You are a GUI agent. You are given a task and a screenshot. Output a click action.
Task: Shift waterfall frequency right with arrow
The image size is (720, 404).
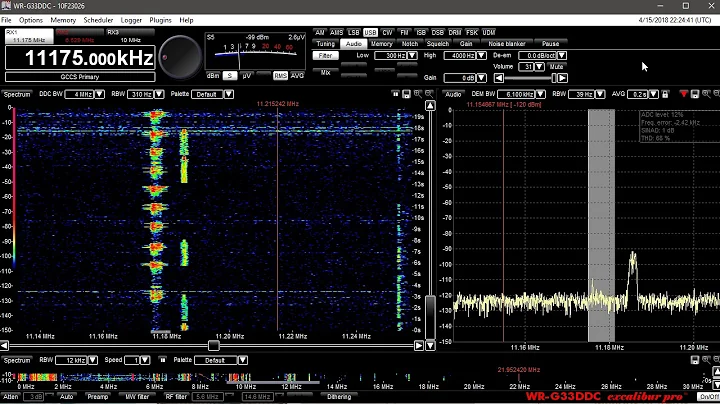point(419,345)
